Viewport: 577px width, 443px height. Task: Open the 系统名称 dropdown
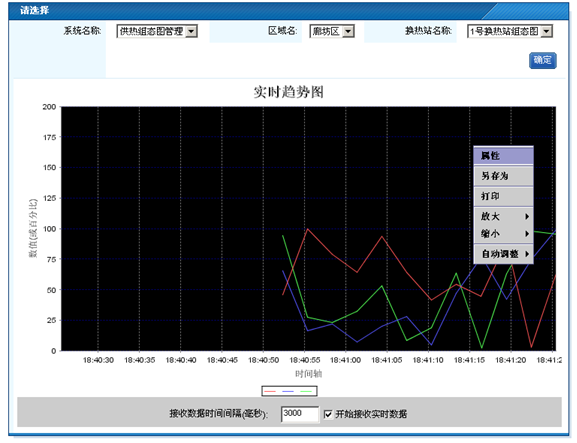[x=157, y=32]
